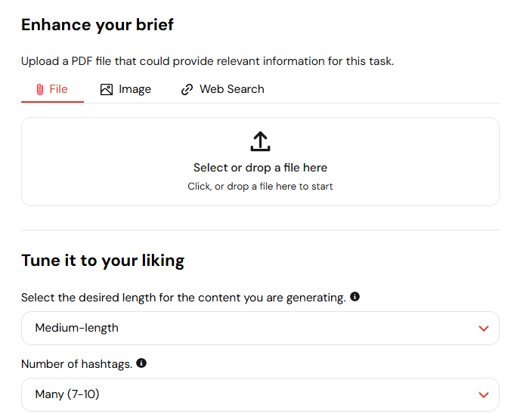Click the 'Enhance your brief' heading
The image size is (514, 420).
click(98, 24)
